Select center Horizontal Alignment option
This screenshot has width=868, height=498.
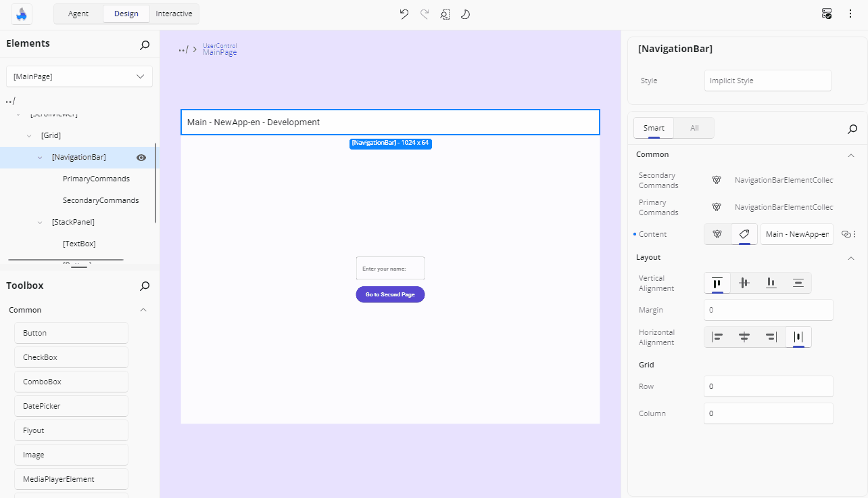pyautogui.click(x=744, y=336)
